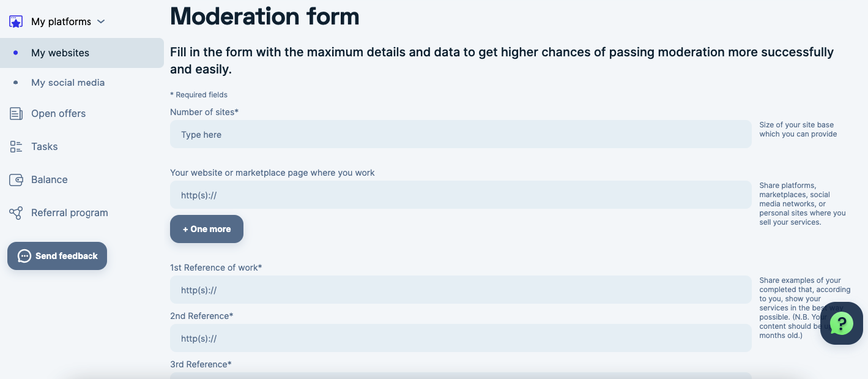Click the 2nd Reference URL field
868x379 pixels.
[460, 338]
